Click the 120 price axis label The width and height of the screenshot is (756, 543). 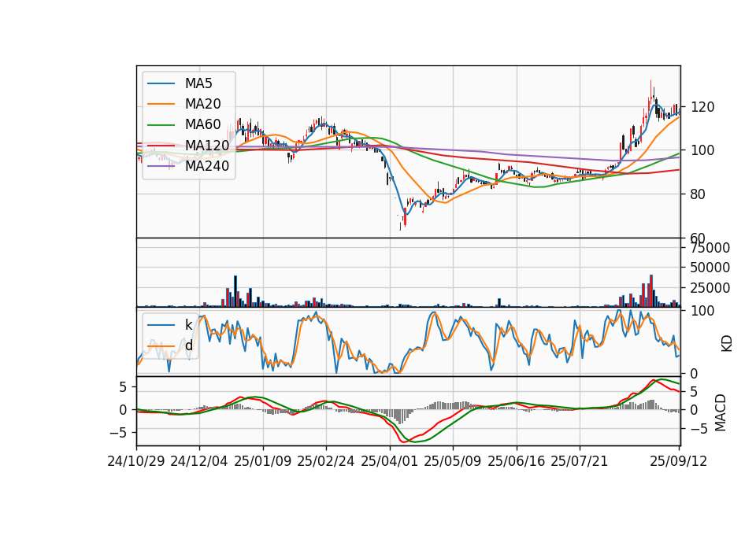coord(703,107)
